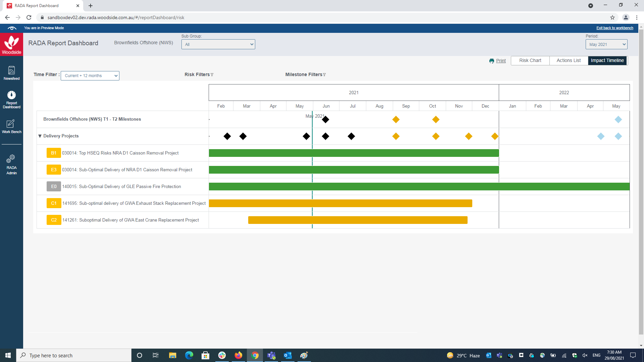Image resolution: width=644 pixels, height=362 pixels.
Task: Open the Time Filter dropdown
Action: point(90,76)
